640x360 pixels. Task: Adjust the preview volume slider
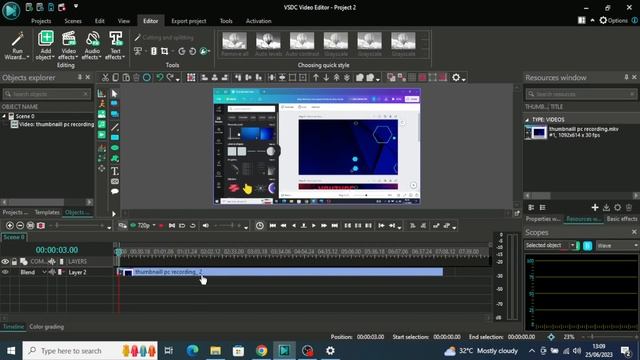pyautogui.click(x=228, y=226)
